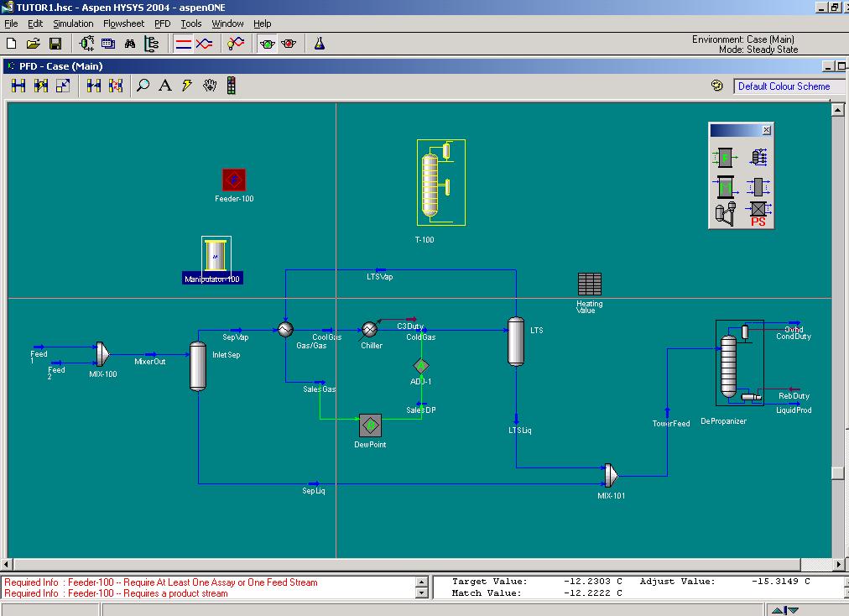Select the LTS separator vessel
Screen dimensions: 849x616
(516, 342)
